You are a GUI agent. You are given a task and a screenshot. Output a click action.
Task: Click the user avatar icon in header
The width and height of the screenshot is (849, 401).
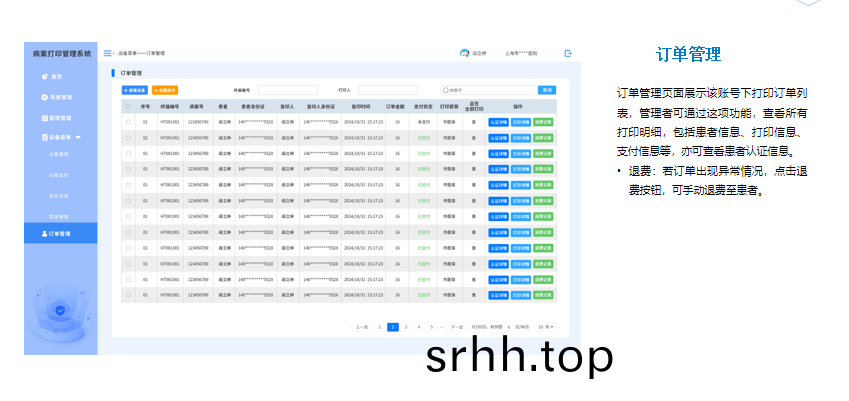(x=464, y=53)
